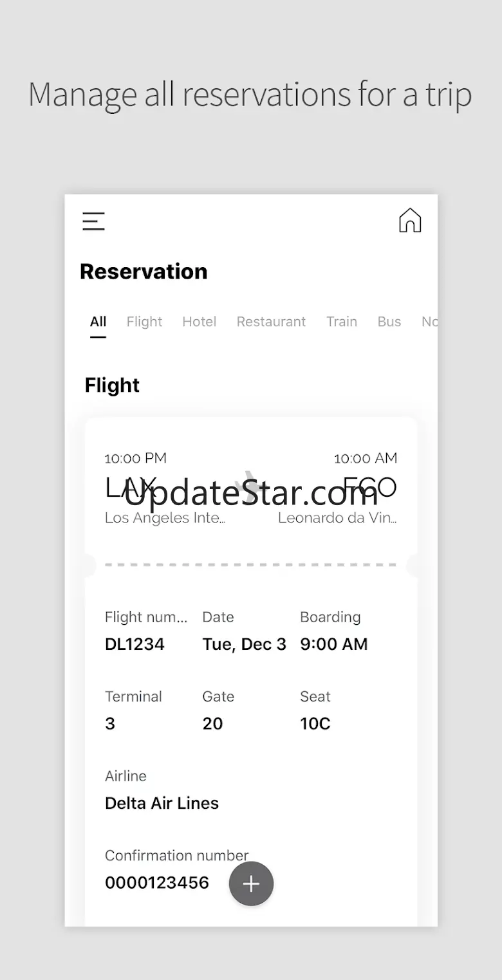Tap flight number DL1234
Screen dimensions: 502x980
135,644
